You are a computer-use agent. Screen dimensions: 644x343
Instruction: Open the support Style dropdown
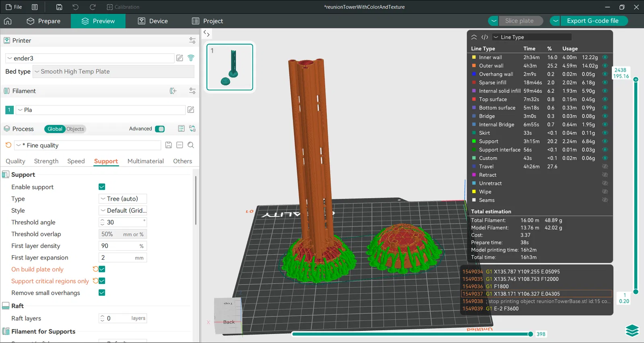coord(123,210)
